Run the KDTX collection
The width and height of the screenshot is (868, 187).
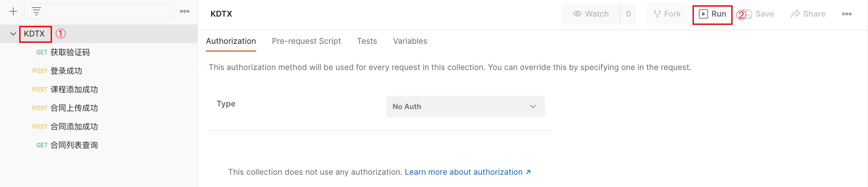[x=712, y=14]
